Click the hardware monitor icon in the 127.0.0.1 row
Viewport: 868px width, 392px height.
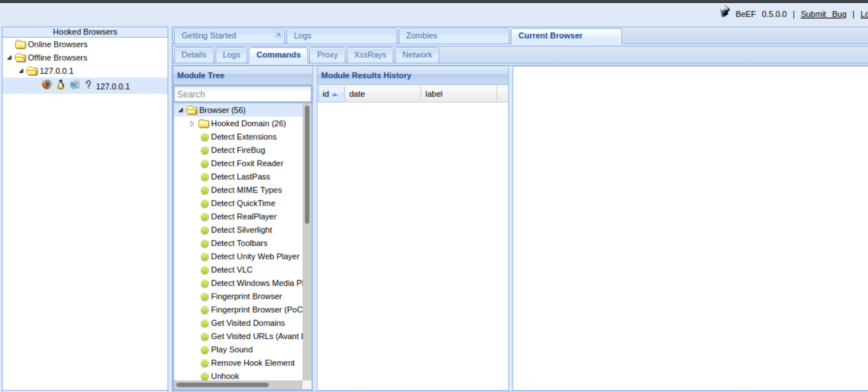75,85
